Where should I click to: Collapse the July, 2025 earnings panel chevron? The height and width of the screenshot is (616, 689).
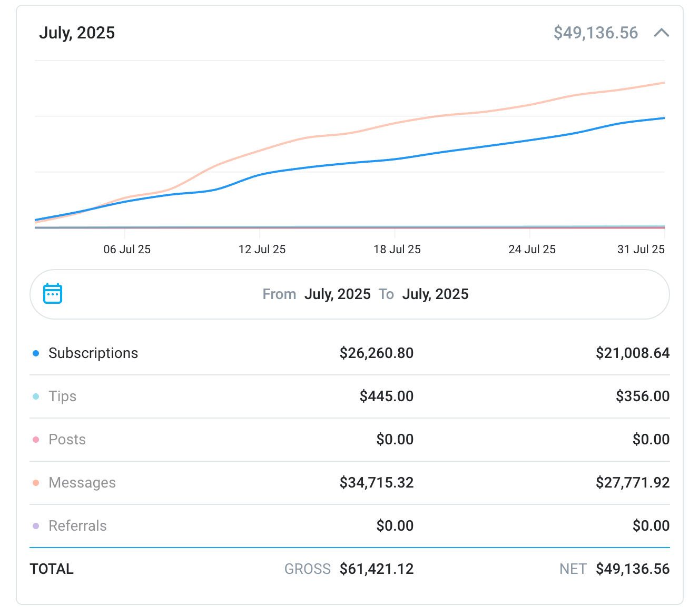pos(661,33)
